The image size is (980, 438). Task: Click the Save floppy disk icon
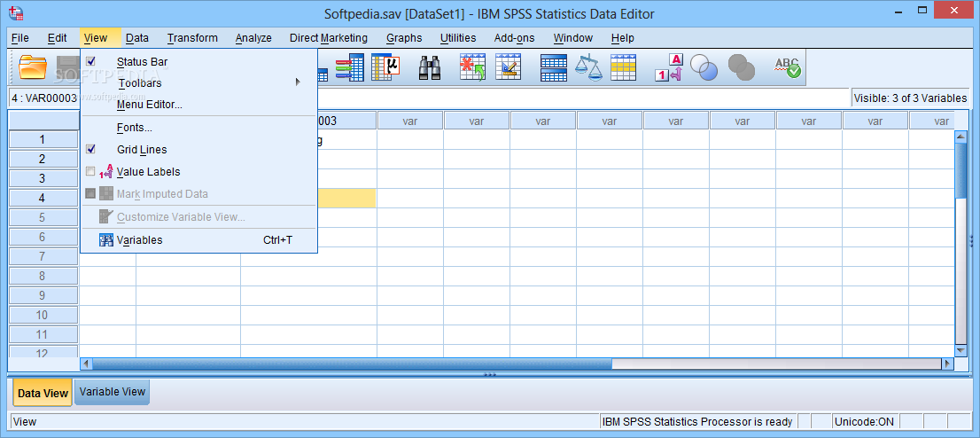[67, 67]
